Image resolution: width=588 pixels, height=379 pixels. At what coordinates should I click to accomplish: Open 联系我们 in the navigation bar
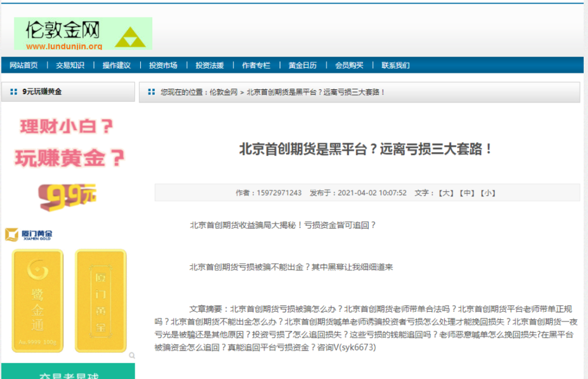[x=396, y=65]
